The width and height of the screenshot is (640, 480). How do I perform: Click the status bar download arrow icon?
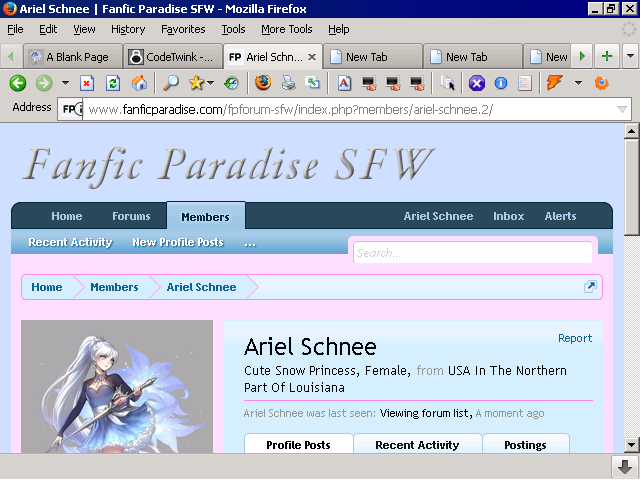(625, 467)
